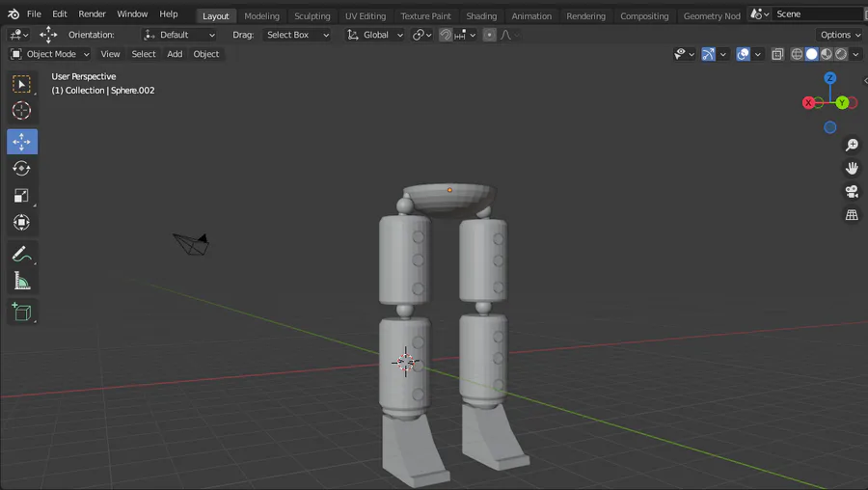Open the viewport View menu
868x490 pixels.
point(110,54)
